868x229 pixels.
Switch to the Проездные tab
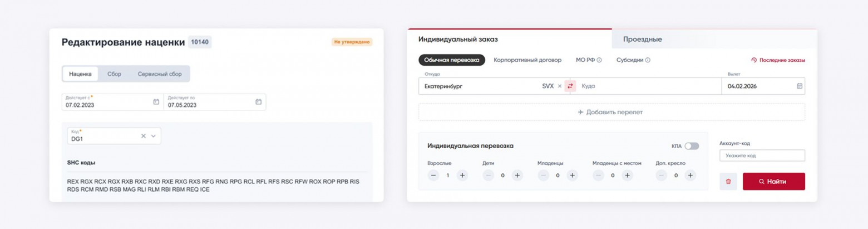pyautogui.click(x=642, y=40)
